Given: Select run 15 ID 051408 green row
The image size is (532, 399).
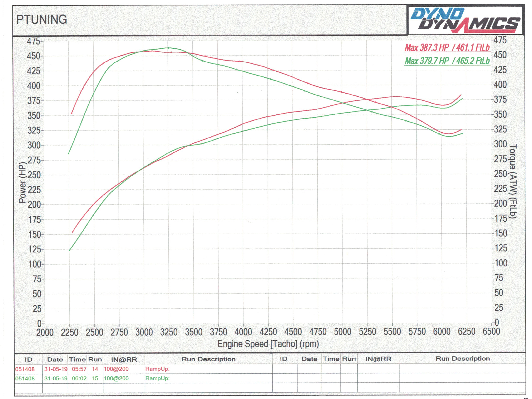Looking at the screenshot, I should coord(25,378).
